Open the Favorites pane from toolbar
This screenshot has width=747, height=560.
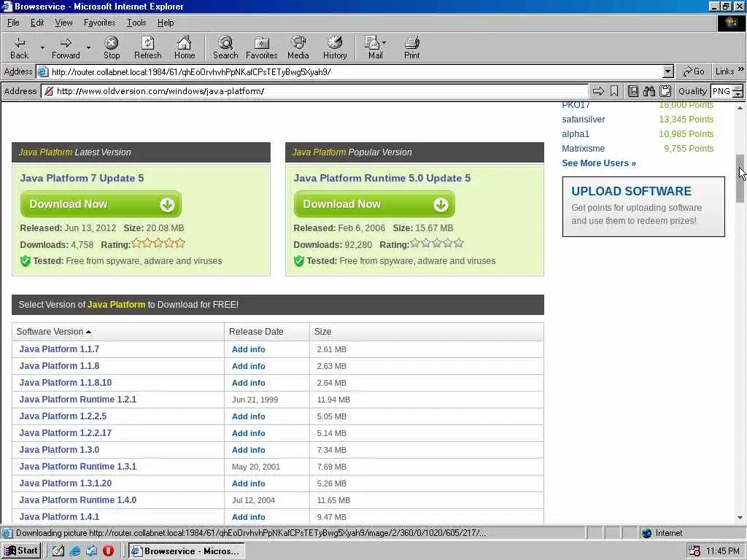pos(262,47)
